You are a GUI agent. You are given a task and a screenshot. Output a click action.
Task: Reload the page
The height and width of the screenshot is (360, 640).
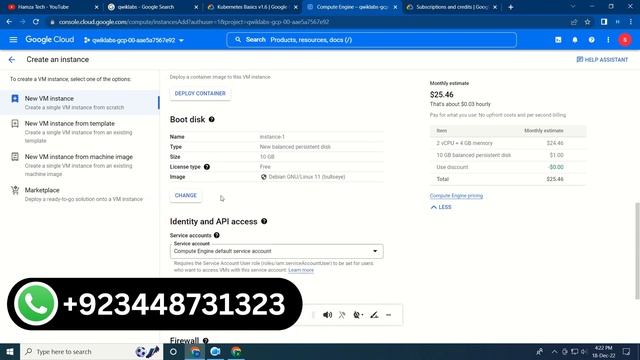[36, 22]
